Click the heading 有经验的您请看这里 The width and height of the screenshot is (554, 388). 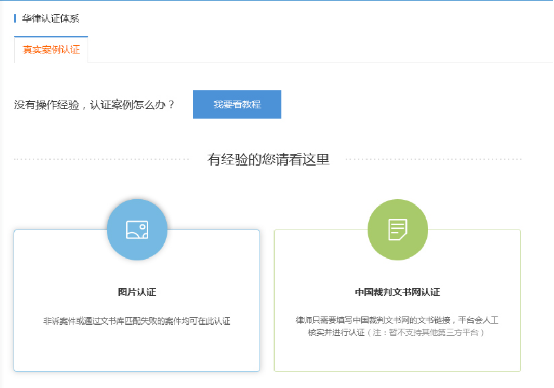pos(269,159)
